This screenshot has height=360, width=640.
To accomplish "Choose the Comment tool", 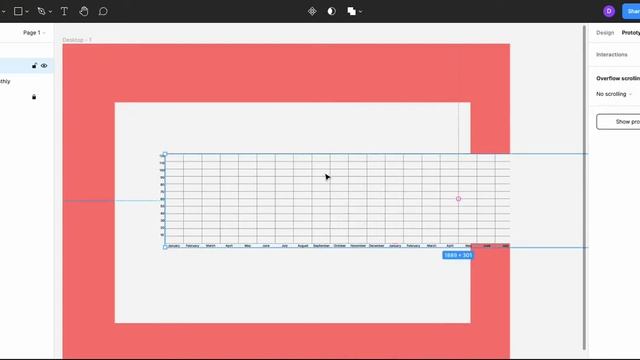I will pos(103,11).
